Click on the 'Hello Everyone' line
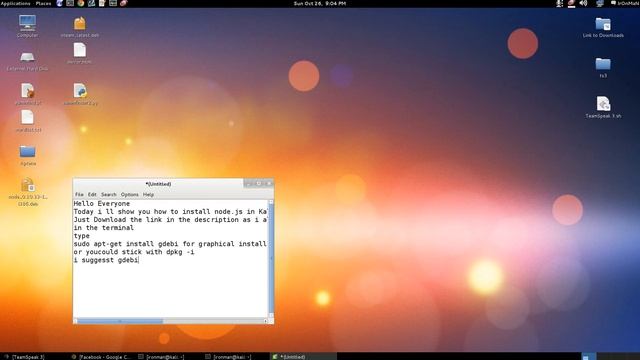 point(102,203)
